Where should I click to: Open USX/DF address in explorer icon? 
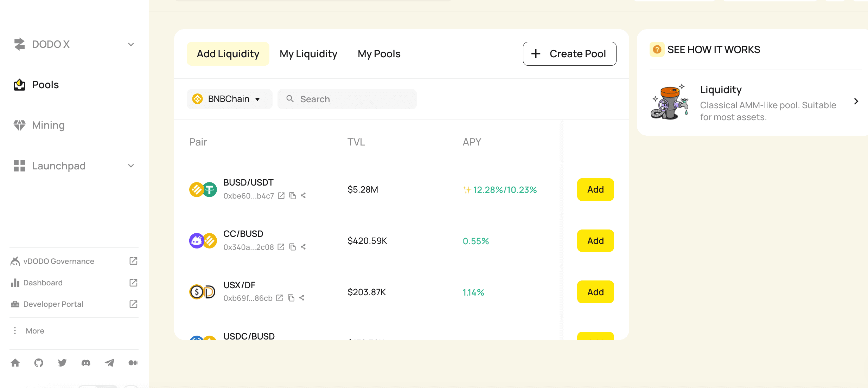pyautogui.click(x=279, y=298)
